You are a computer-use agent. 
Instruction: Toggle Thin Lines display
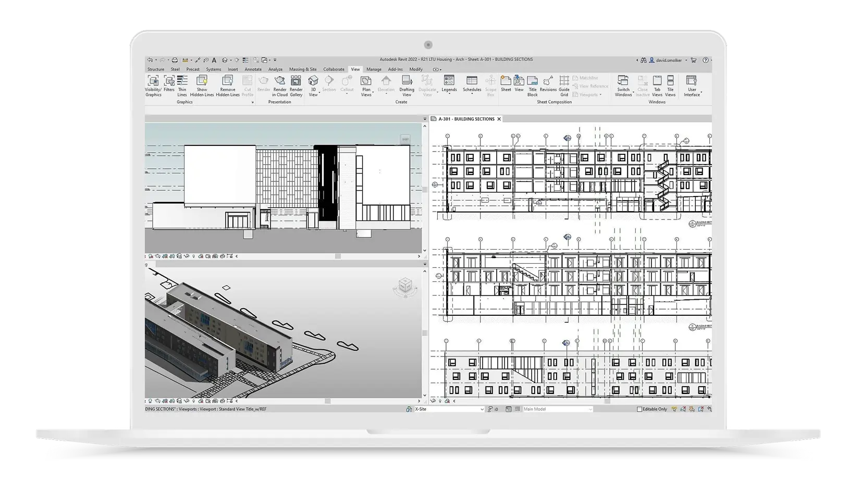click(182, 86)
